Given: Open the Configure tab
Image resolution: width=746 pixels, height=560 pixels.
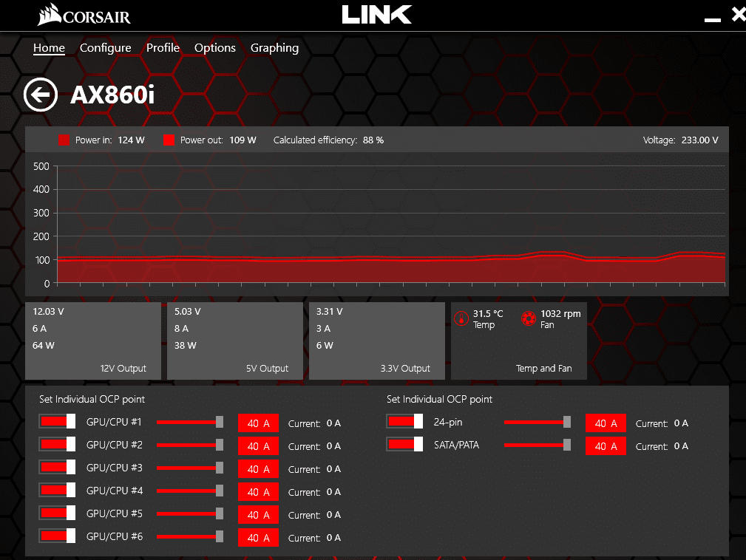Looking at the screenshot, I should click(105, 48).
